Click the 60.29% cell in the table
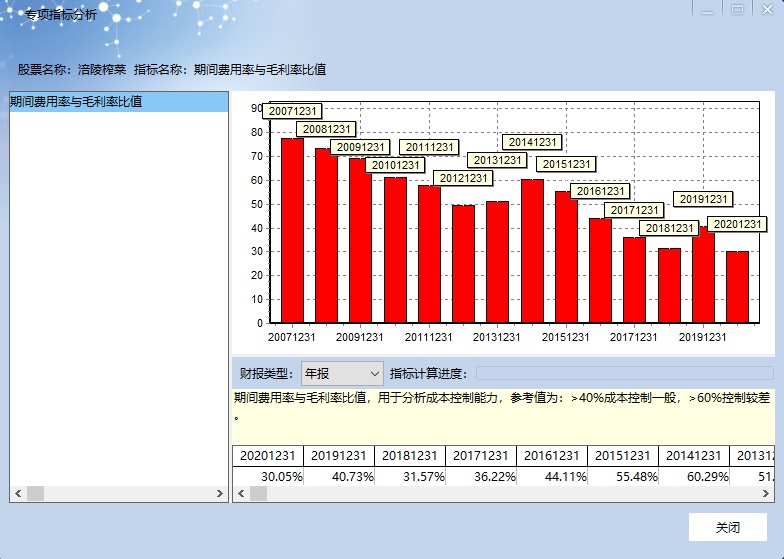The width and height of the screenshot is (784, 559). (693, 477)
